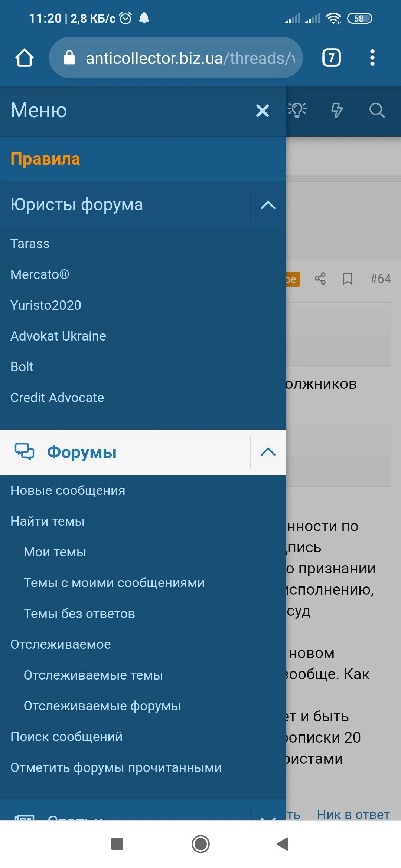
Task: Open Отслеживаемые форумы
Action: [102, 706]
